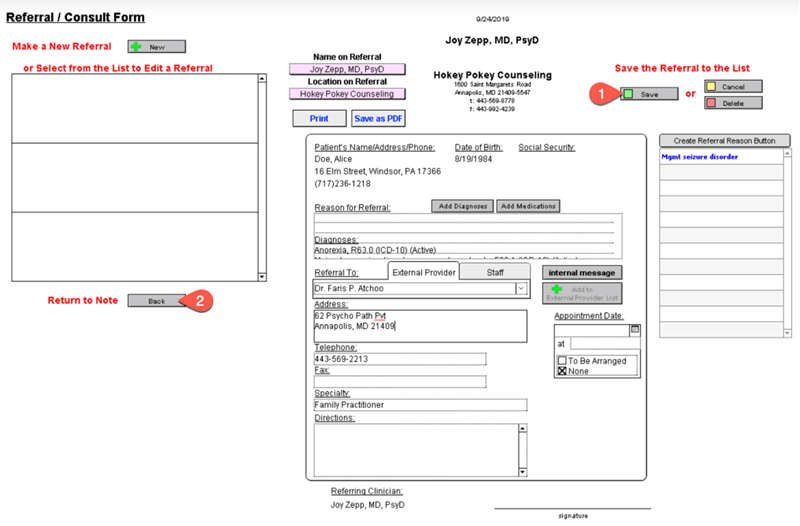Open the Hokey Pokey Counseling location selector

point(347,94)
